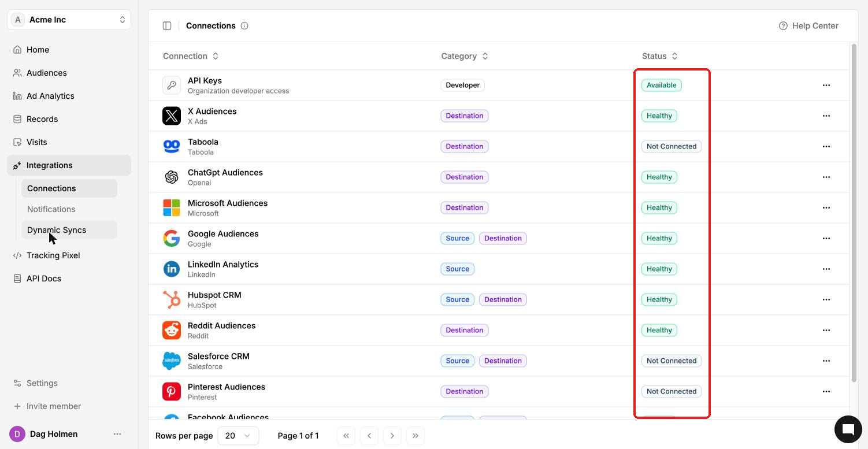
Task: Click the Google Audiences logo
Action: click(x=172, y=239)
